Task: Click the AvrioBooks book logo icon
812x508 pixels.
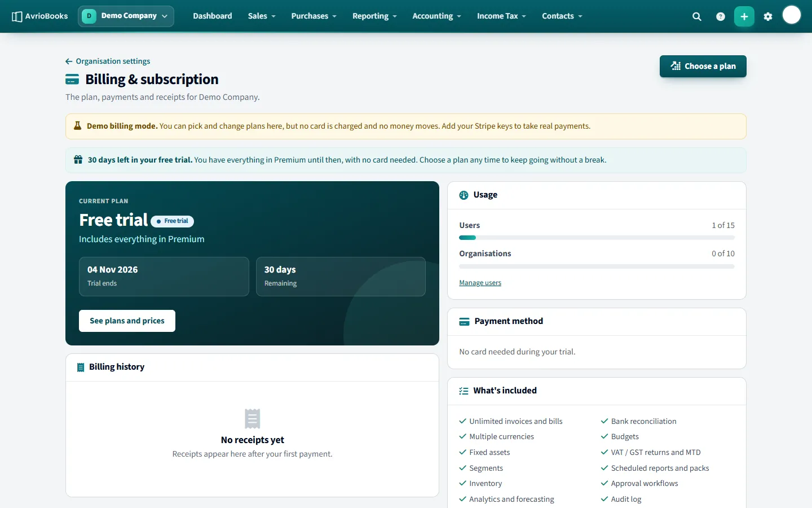Action: (x=17, y=16)
